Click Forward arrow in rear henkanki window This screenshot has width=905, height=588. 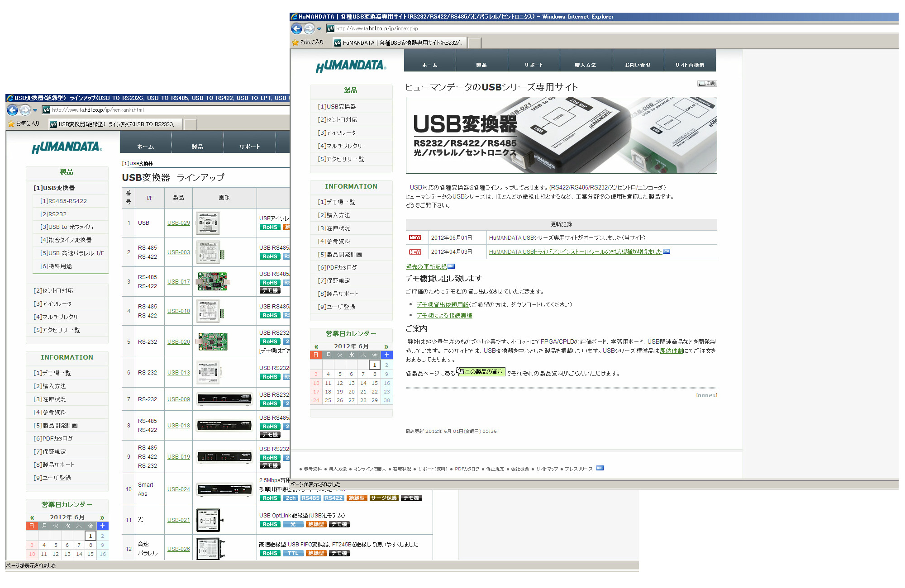25,110
